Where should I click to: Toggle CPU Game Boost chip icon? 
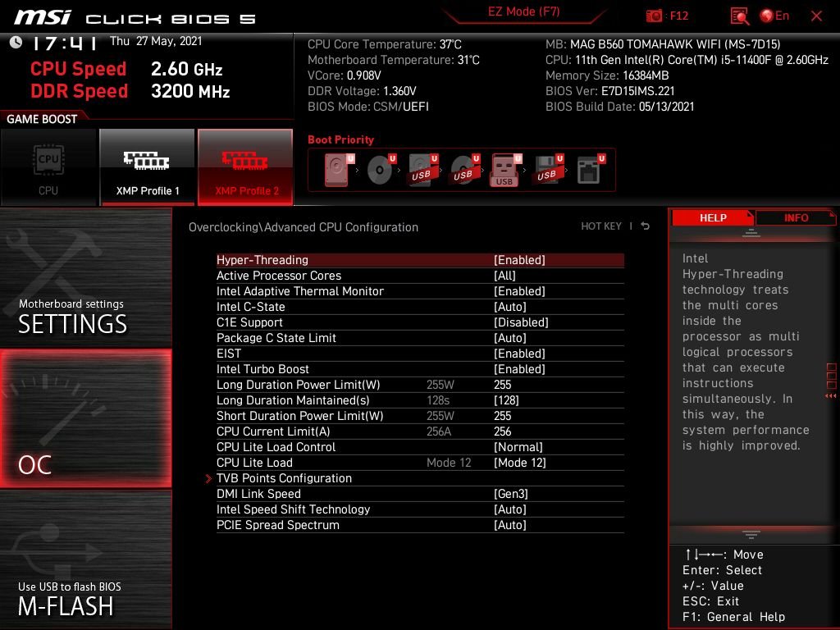click(48, 167)
